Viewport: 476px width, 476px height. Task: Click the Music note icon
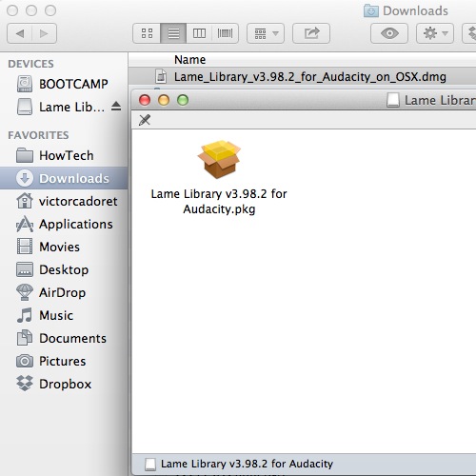click(x=25, y=315)
